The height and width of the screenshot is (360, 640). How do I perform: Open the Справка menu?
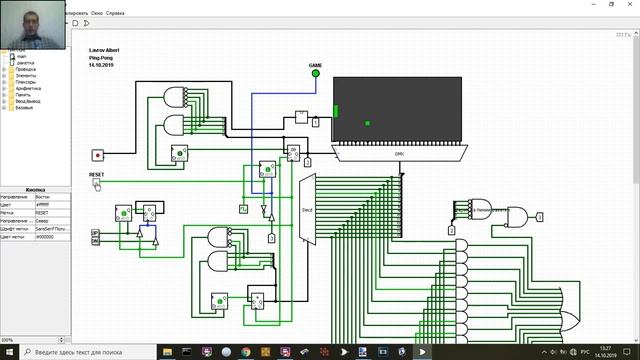point(115,13)
